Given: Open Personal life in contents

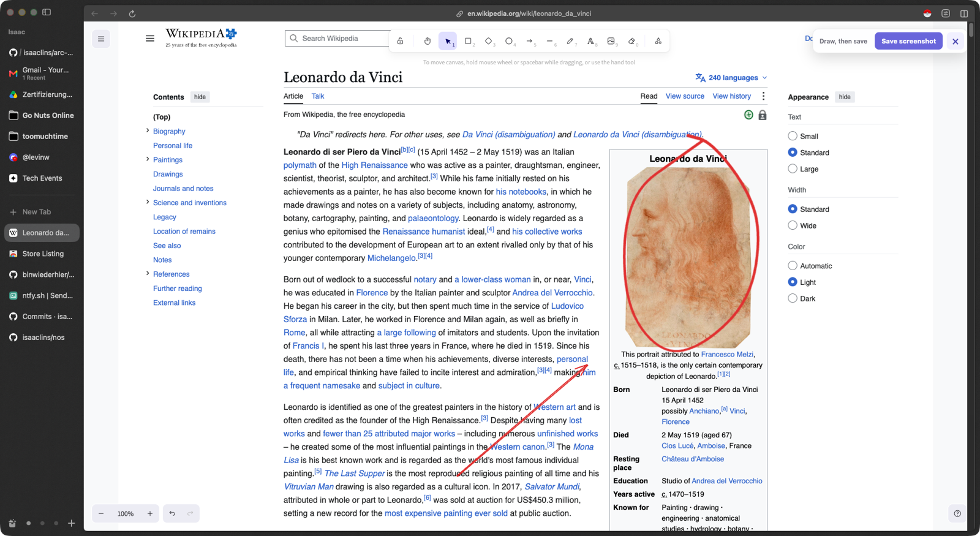Looking at the screenshot, I should pos(173,146).
